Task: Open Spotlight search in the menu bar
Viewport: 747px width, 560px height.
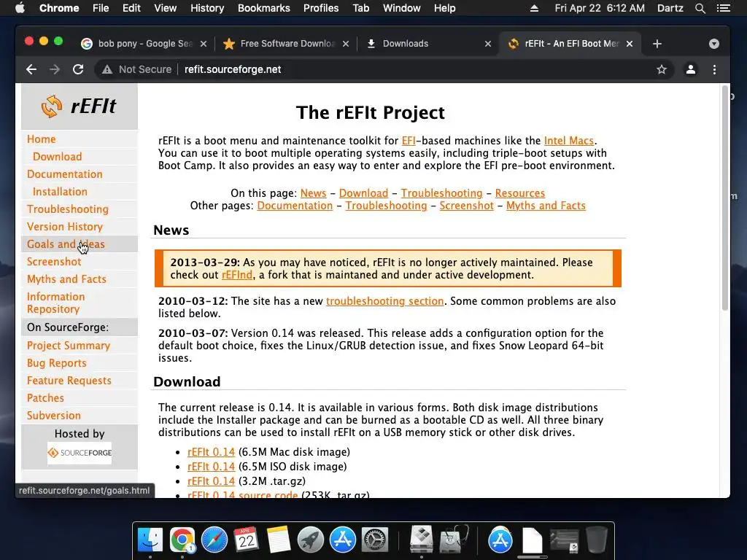Action: [700, 8]
